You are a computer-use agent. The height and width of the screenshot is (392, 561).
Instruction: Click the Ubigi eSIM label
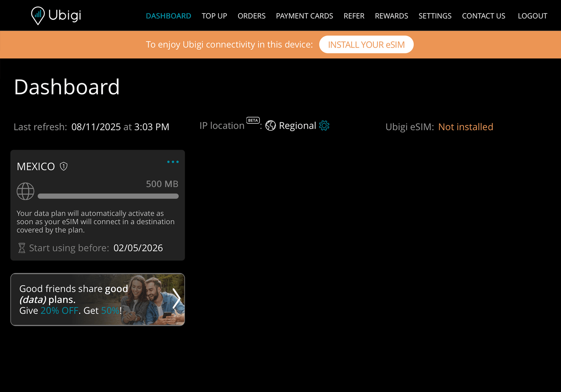pyautogui.click(x=410, y=127)
